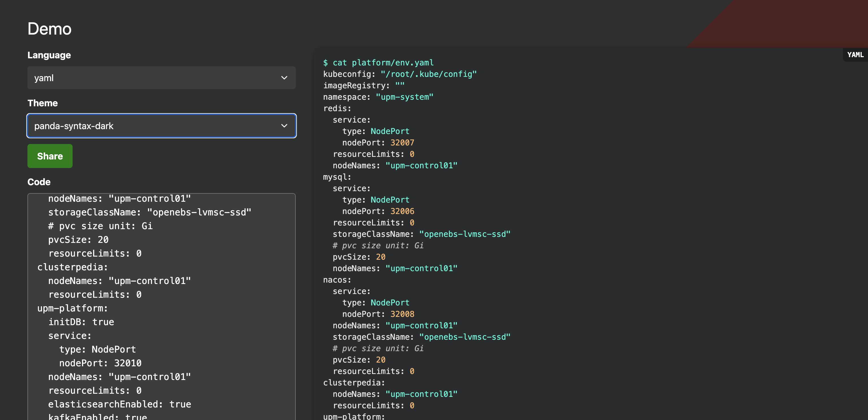Click 'nodePort: 32007' in preview
The image size is (868, 420).
pyautogui.click(x=378, y=143)
